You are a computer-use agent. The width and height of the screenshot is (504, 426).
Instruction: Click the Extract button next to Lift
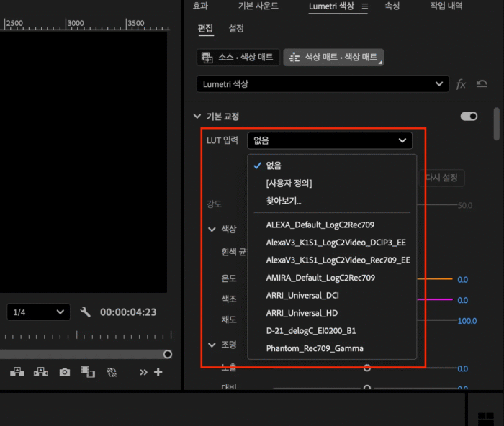tap(41, 372)
